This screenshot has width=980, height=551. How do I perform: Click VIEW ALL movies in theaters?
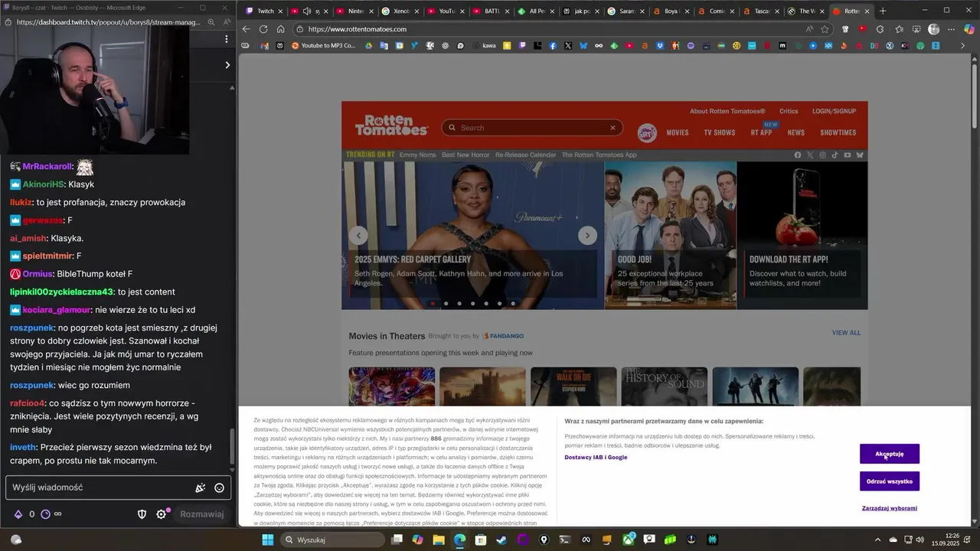846,333
